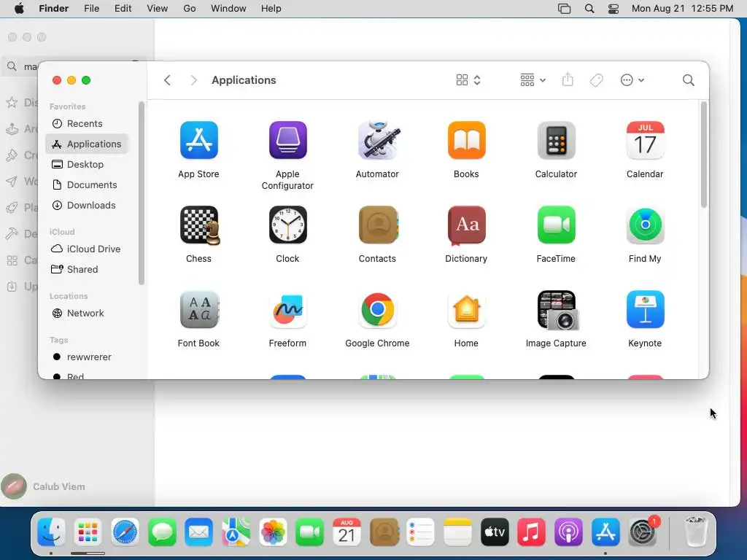Go forward with the right chevron
Screen dimensions: 747x560
193,80
